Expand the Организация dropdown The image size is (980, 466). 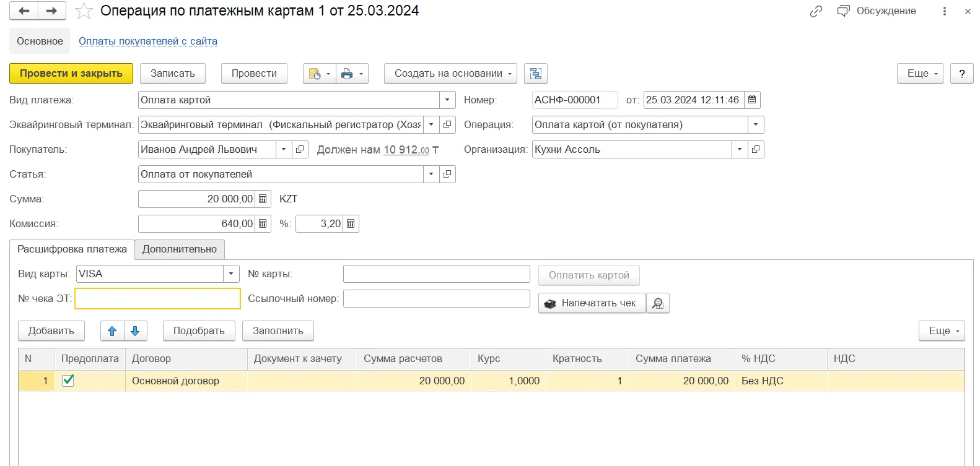pos(740,149)
